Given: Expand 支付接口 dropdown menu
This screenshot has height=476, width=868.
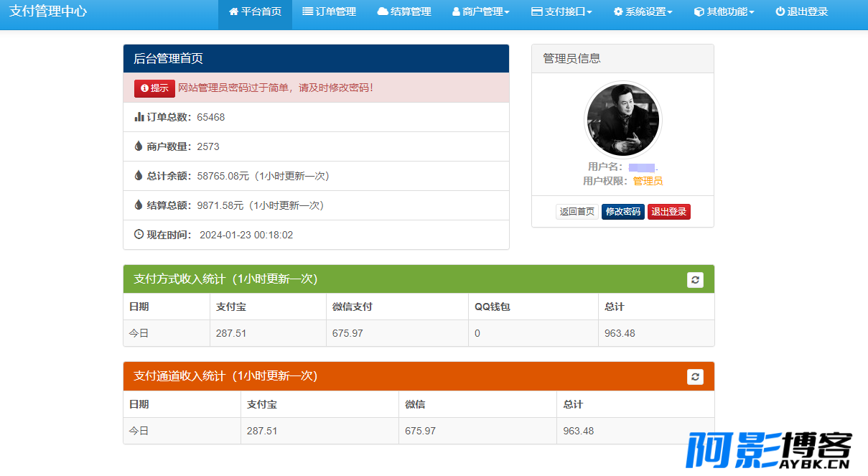Looking at the screenshot, I should pos(561,11).
